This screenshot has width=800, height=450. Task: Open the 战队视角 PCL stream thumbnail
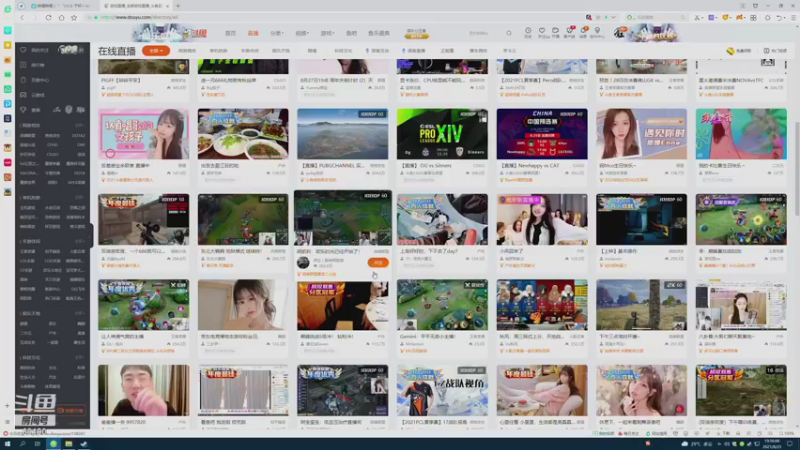pos(442,390)
